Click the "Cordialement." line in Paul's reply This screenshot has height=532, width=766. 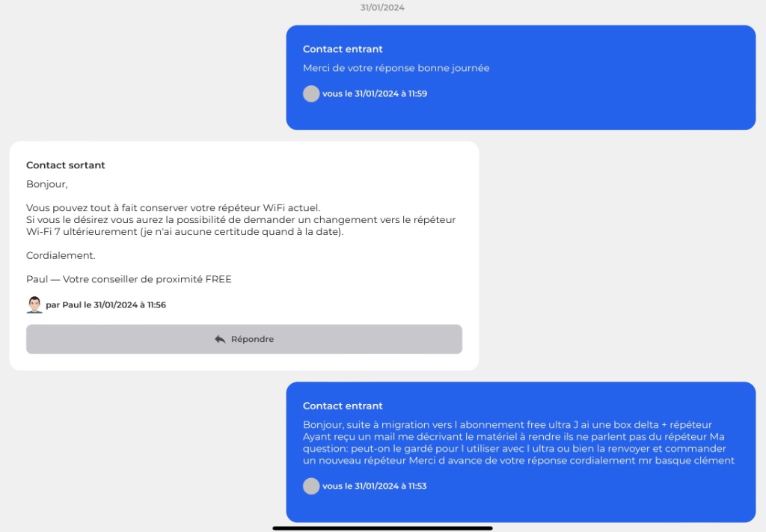click(61, 255)
